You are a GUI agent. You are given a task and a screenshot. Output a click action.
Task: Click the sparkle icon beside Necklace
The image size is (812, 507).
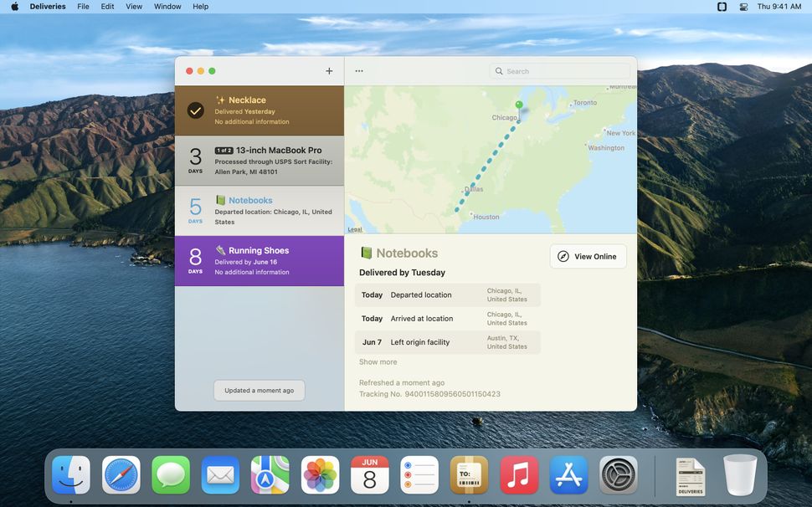click(x=222, y=100)
